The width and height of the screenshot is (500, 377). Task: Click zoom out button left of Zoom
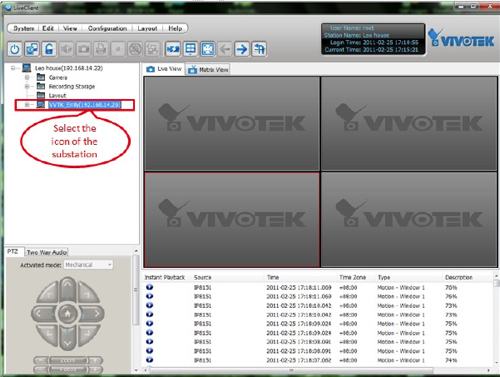[x=41, y=360]
